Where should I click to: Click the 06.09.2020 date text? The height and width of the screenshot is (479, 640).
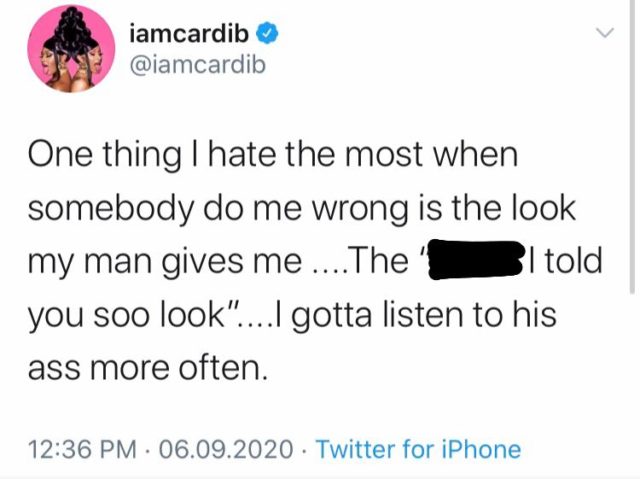click(226, 449)
